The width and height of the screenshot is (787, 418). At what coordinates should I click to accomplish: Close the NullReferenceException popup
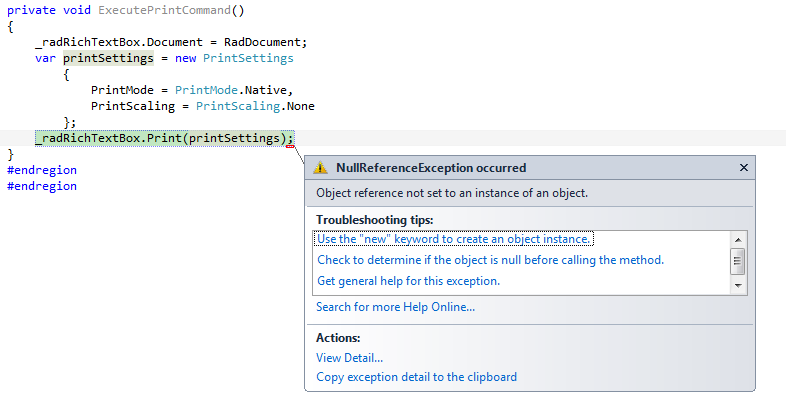pos(743,168)
